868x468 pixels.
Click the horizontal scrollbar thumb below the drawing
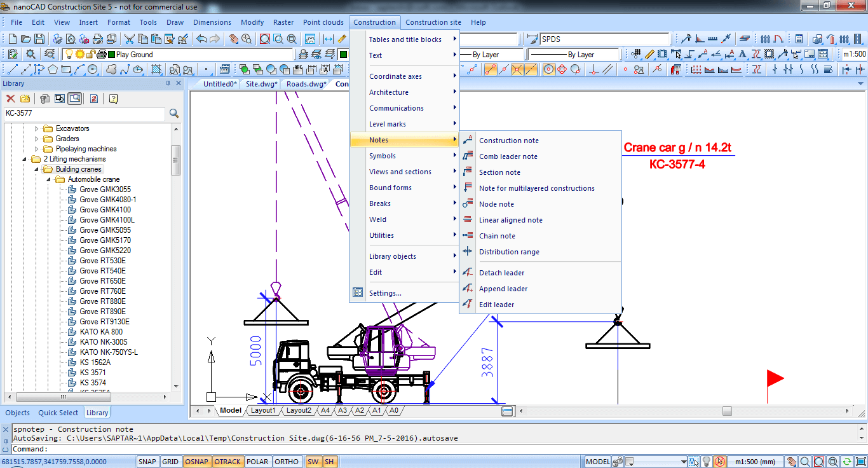point(727,411)
